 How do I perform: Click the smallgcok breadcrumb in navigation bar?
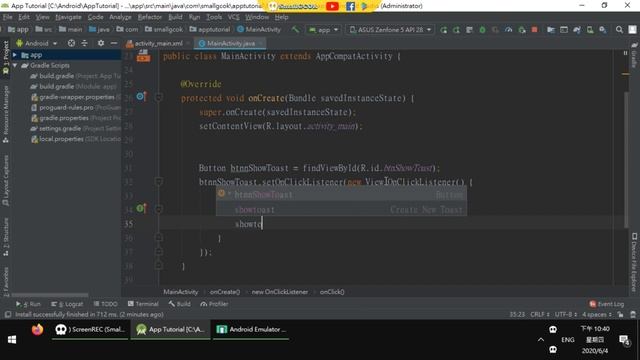(164, 30)
